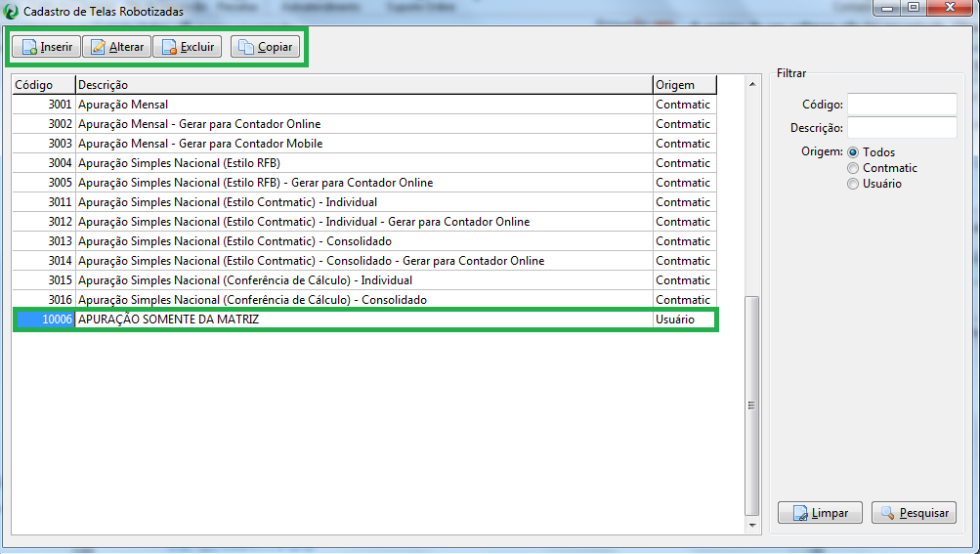The width and height of the screenshot is (980, 554).
Task: Sort by the Origem column header
Action: pos(685,84)
